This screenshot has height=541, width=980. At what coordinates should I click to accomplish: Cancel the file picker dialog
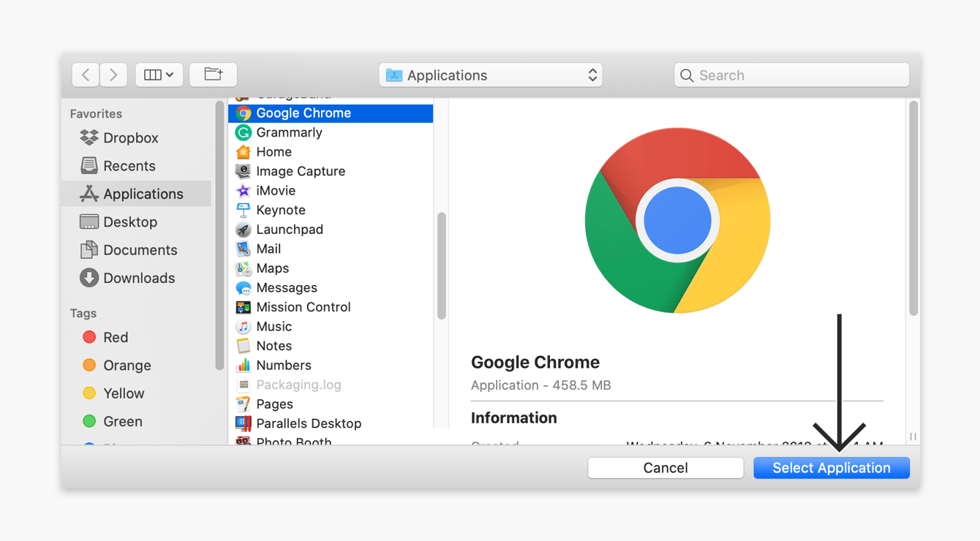click(x=665, y=468)
